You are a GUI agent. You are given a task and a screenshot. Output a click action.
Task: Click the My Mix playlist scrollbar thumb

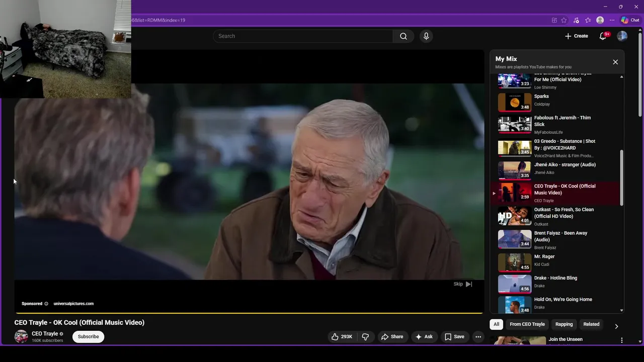[622, 177]
